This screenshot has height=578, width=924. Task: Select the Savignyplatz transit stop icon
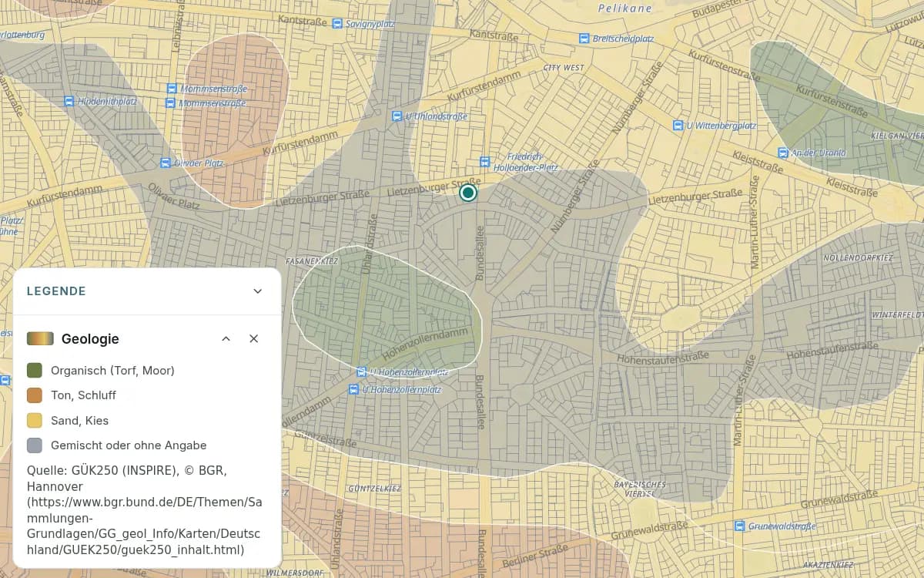[x=337, y=24]
